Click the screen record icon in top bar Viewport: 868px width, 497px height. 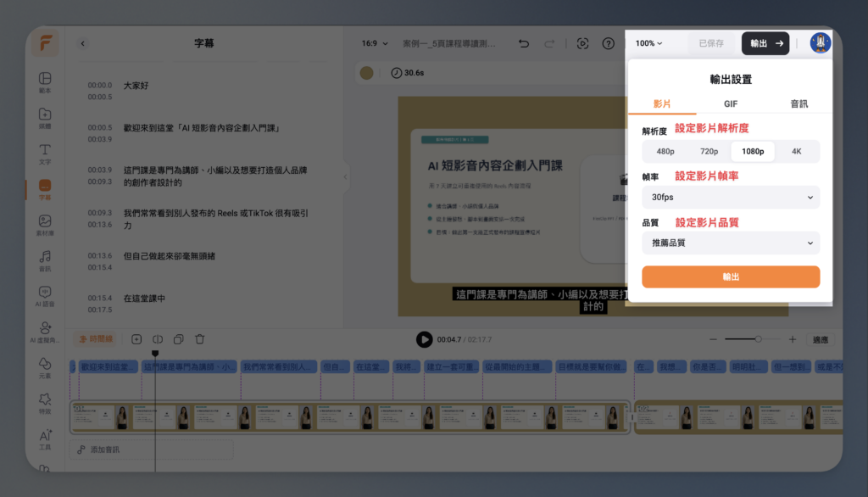[582, 43]
